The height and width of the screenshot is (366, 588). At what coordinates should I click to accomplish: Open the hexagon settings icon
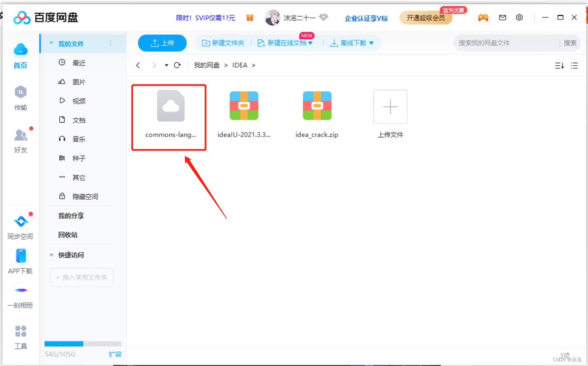(x=519, y=18)
